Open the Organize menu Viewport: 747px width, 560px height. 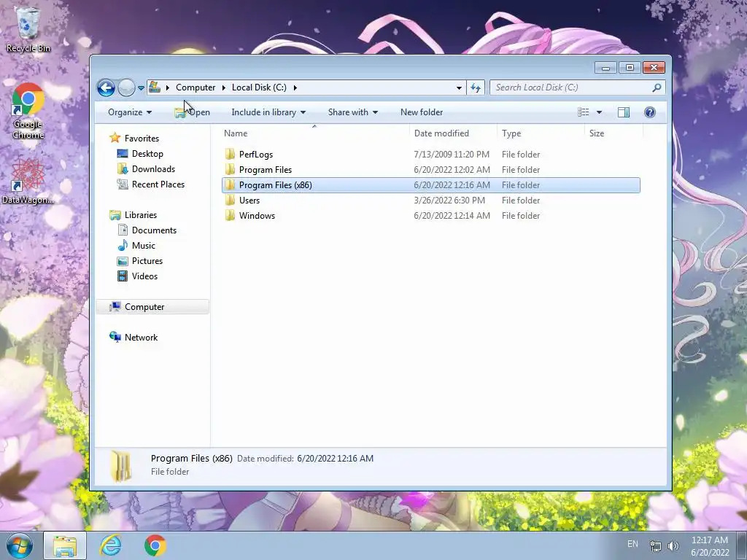[x=130, y=112]
